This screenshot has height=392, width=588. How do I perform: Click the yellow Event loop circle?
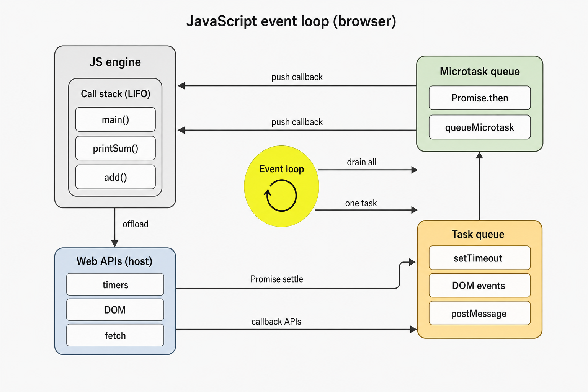281,186
